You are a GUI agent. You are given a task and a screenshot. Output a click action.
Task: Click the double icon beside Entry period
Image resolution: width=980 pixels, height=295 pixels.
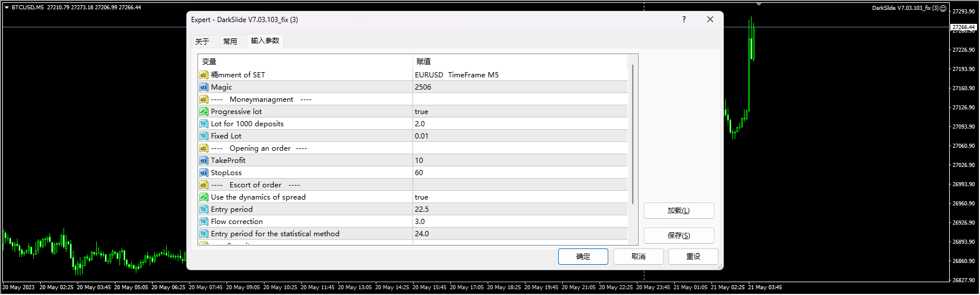click(x=203, y=209)
